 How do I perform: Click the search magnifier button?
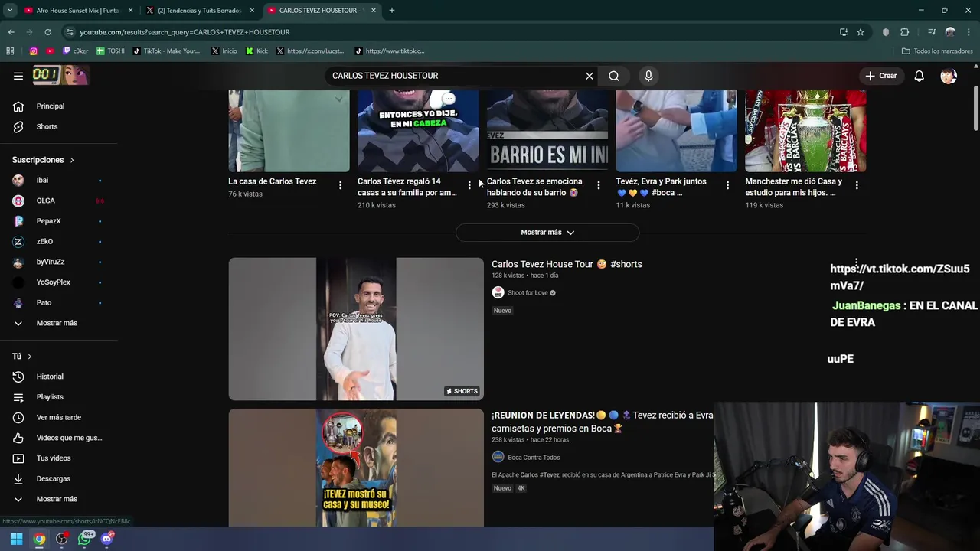[614, 76]
